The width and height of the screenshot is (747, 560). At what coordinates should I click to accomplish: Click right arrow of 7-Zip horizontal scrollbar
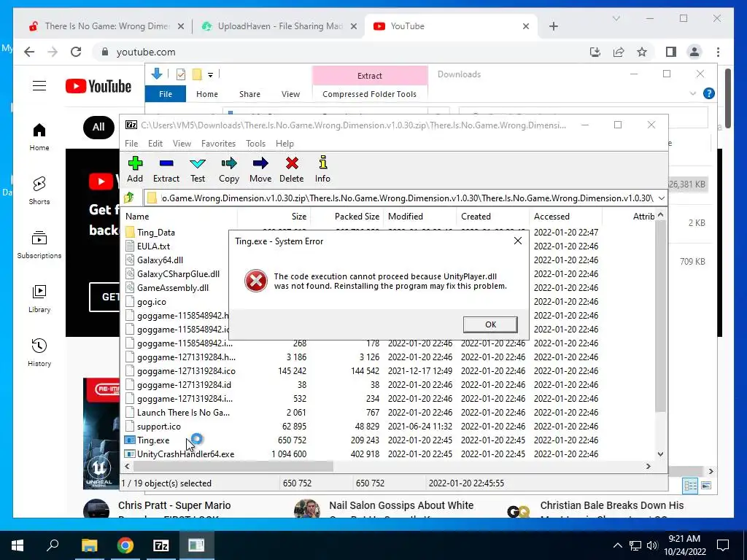pos(648,466)
